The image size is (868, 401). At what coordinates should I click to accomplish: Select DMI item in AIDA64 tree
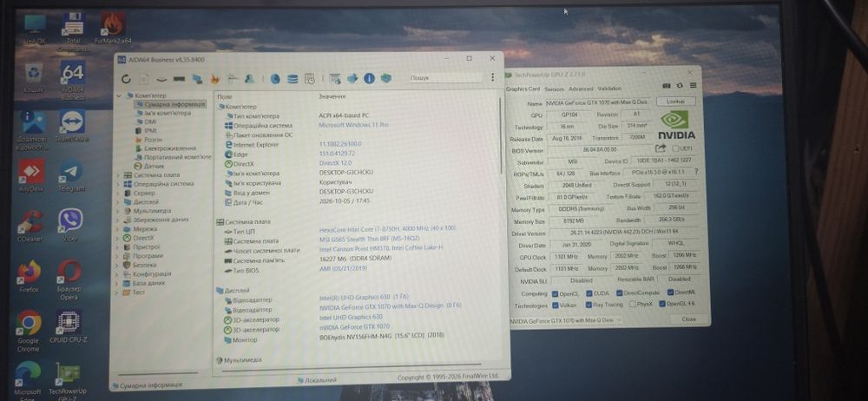(147, 122)
